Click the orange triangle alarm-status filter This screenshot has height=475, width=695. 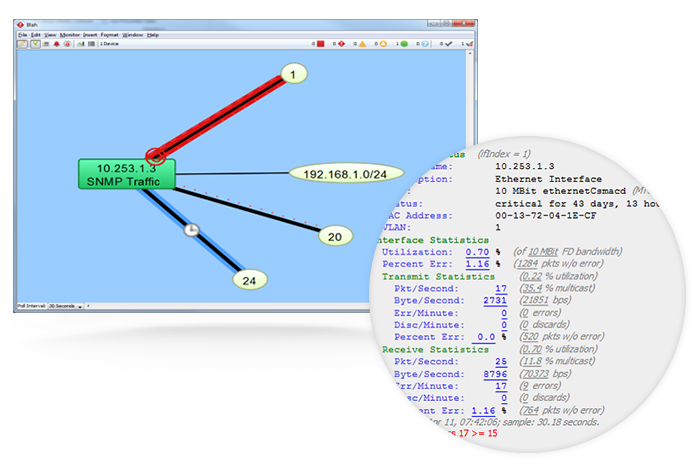[x=363, y=44]
